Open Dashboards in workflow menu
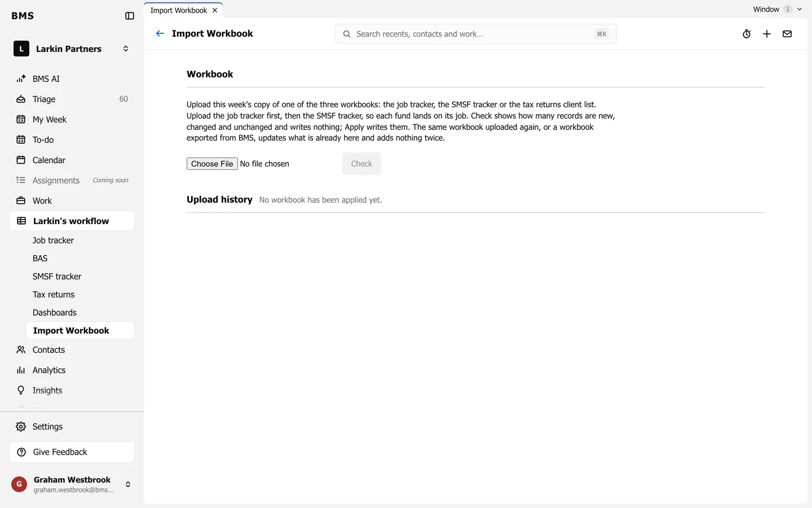812x508 pixels. coord(80,313)
